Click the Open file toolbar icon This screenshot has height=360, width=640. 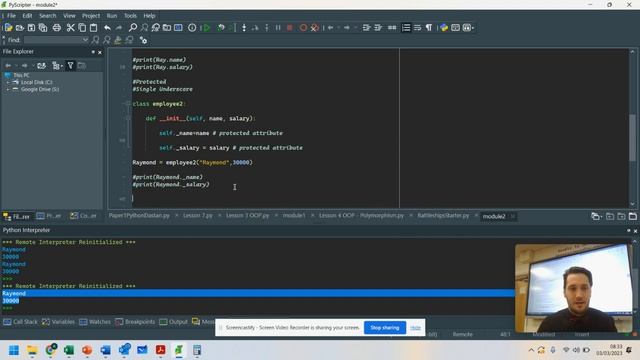20,28
